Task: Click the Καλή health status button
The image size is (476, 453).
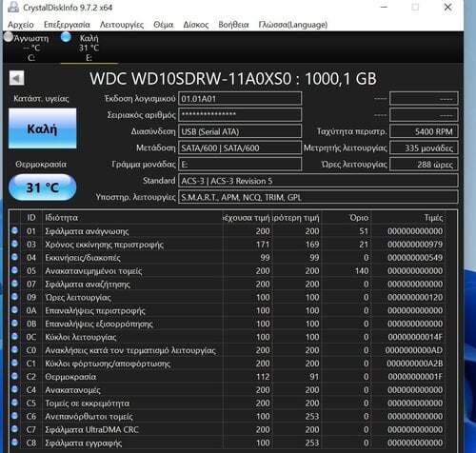Action: [x=43, y=128]
